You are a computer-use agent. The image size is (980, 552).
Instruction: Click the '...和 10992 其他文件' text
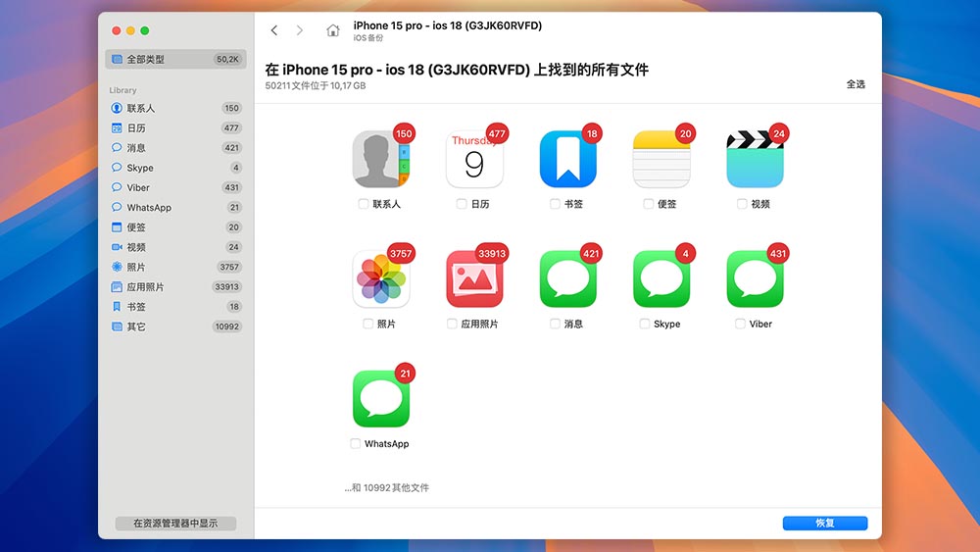click(x=387, y=487)
